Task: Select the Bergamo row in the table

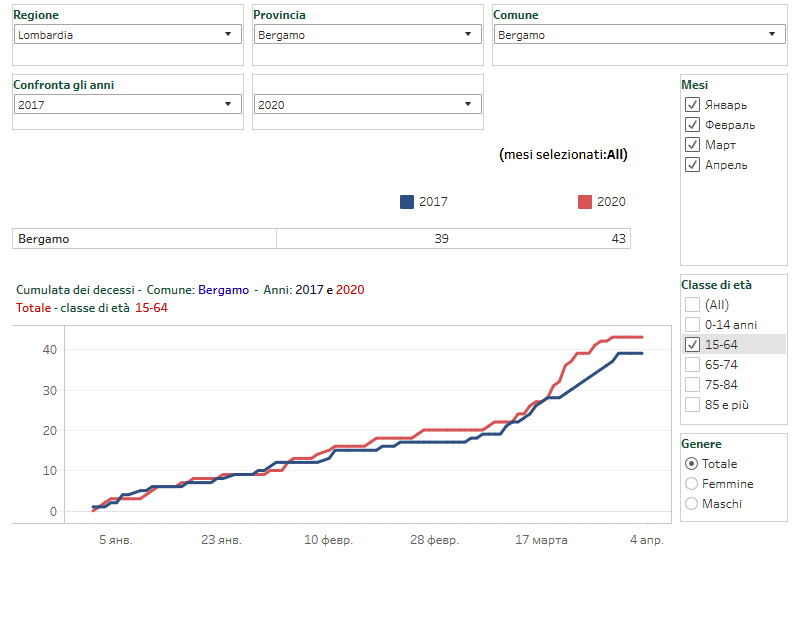Action: [144, 239]
